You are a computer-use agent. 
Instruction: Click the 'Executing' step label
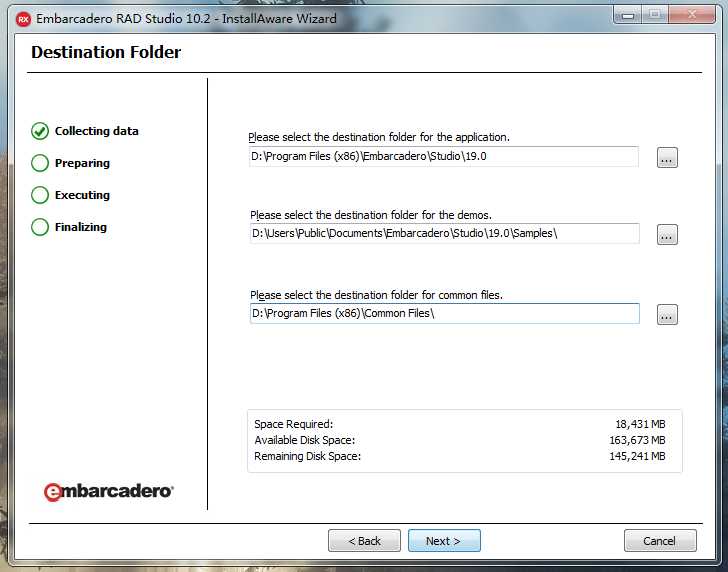[x=82, y=195]
